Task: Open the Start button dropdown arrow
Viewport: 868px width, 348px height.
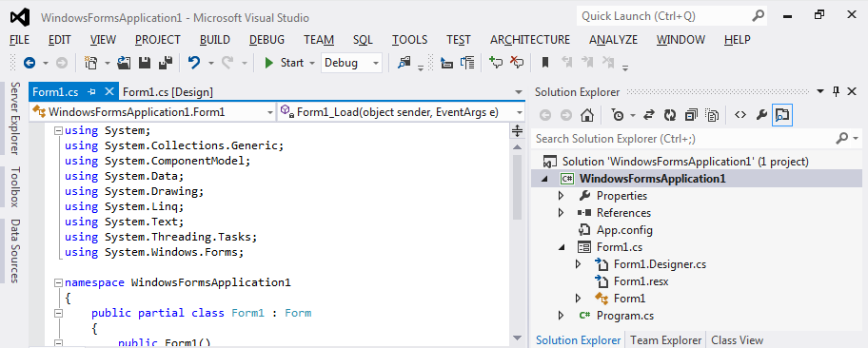Action: click(313, 64)
